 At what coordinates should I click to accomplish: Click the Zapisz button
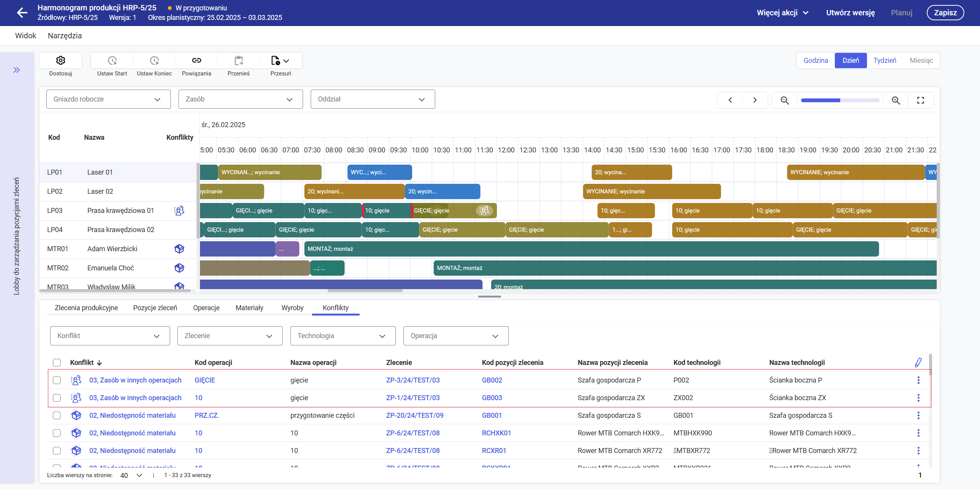coord(945,13)
